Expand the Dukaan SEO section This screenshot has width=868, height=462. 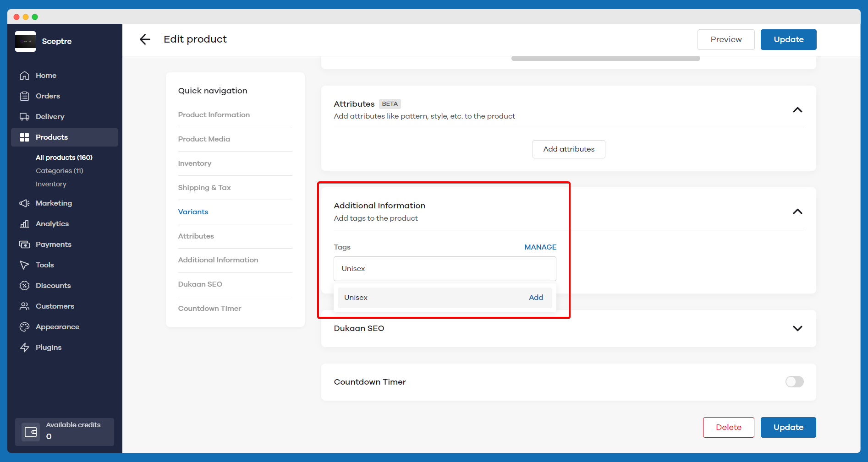[x=797, y=328]
